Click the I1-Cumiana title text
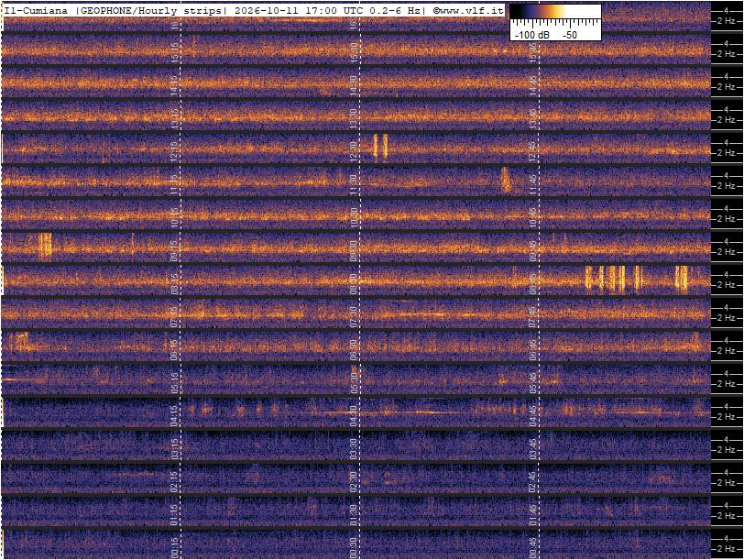Image resolution: width=744 pixels, height=560 pixels. coord(36,10)
